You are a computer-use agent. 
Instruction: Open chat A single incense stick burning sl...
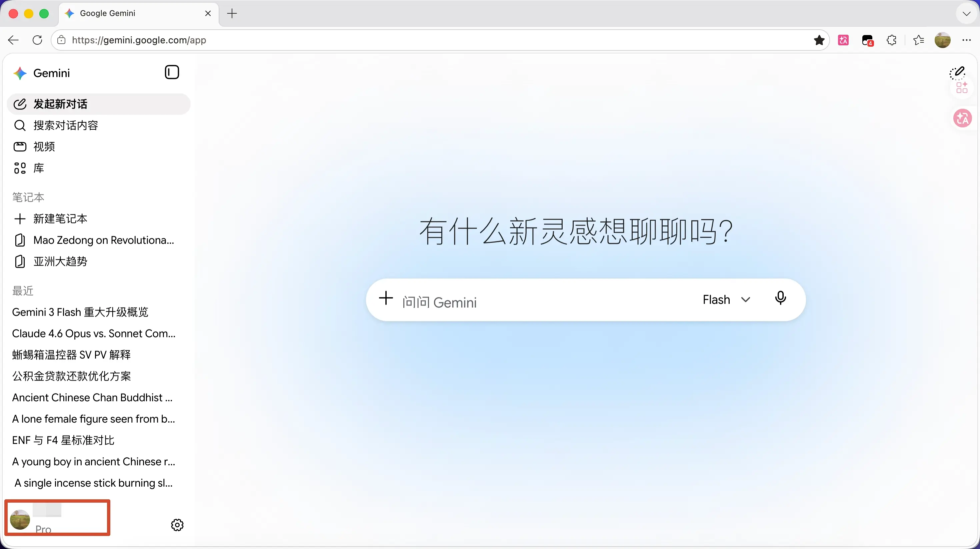[x=99, y=483]
